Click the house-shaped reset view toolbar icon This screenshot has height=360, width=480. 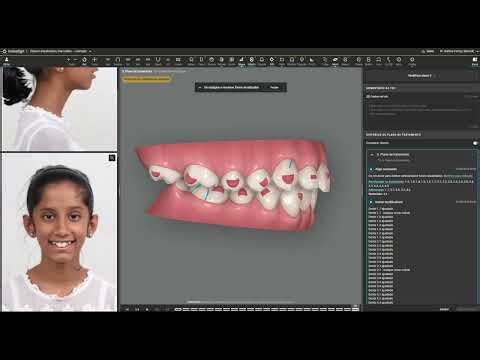click(84, 60)
